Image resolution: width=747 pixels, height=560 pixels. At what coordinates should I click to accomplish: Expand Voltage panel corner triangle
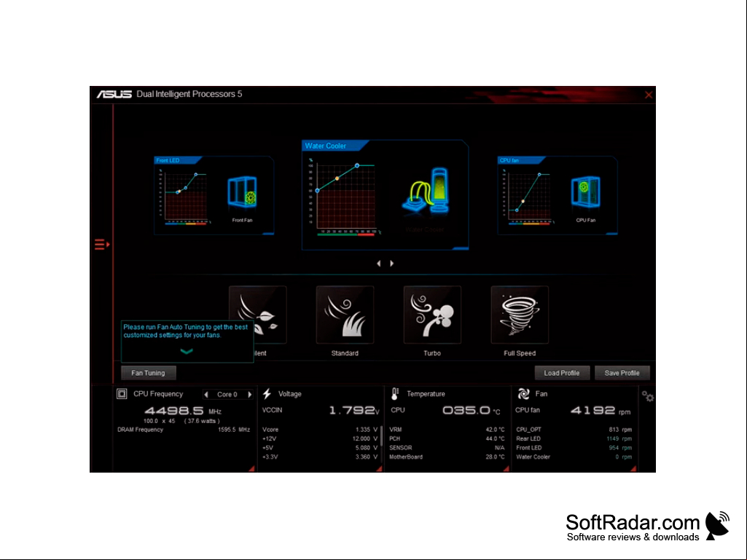(379, 469)
